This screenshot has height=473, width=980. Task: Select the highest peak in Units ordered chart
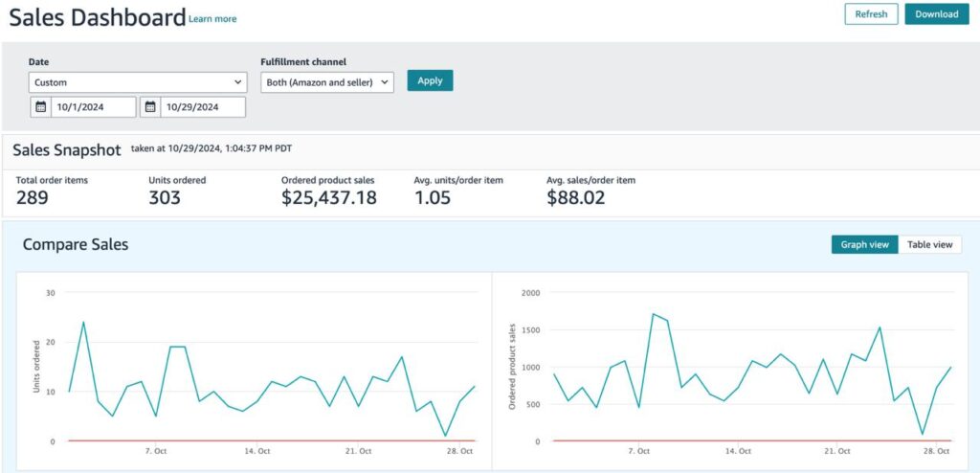click(x=84, y=322)
